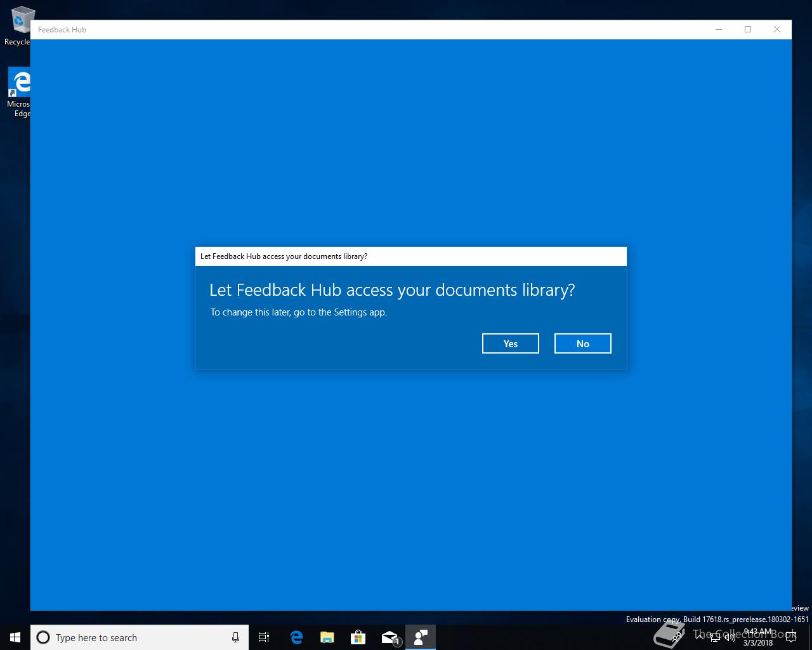The image size is (812, 650).
Task: Select Feedback Hub taskbar icon
Action: point(421,637)
